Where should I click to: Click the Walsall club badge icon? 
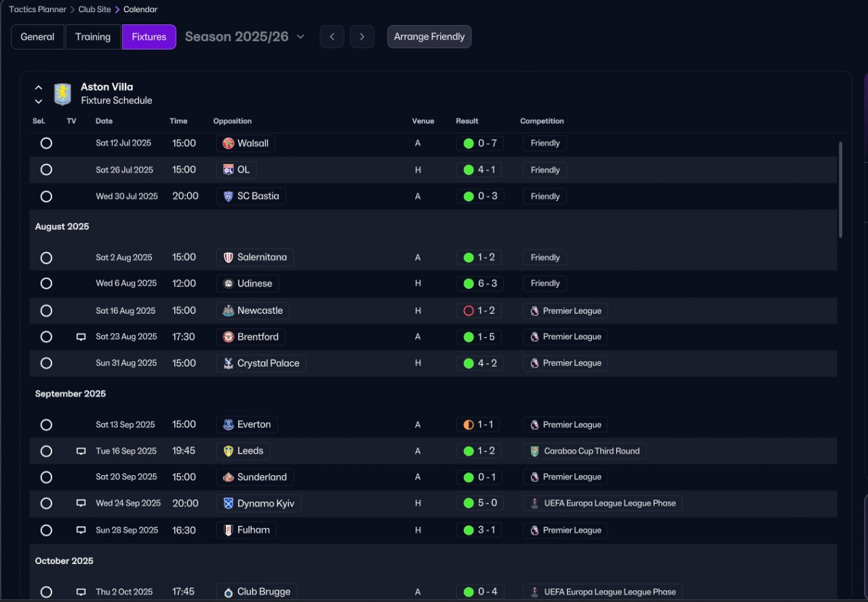pos(229,143)
